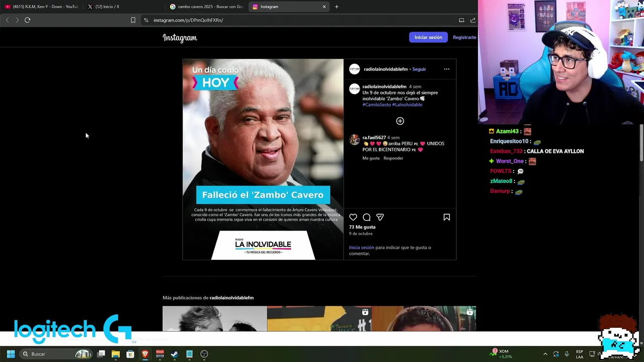Go forward with the browser forward arrow
644x362 pixels.
[x=17, y=20]
